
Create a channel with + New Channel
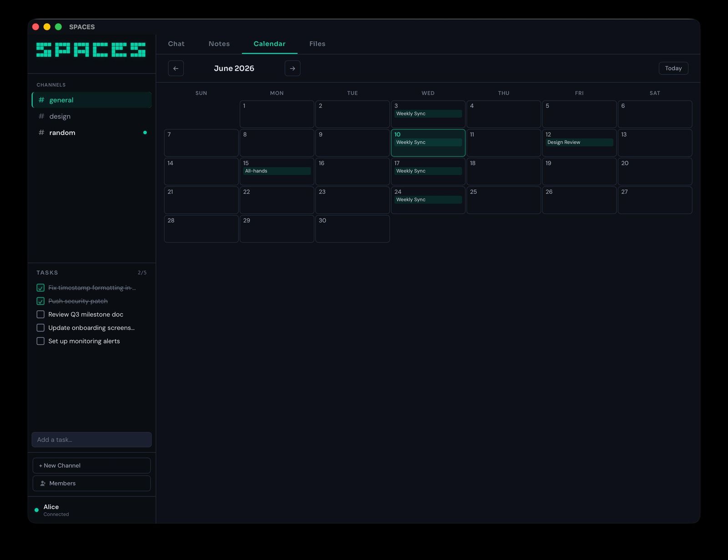(91, 465)
